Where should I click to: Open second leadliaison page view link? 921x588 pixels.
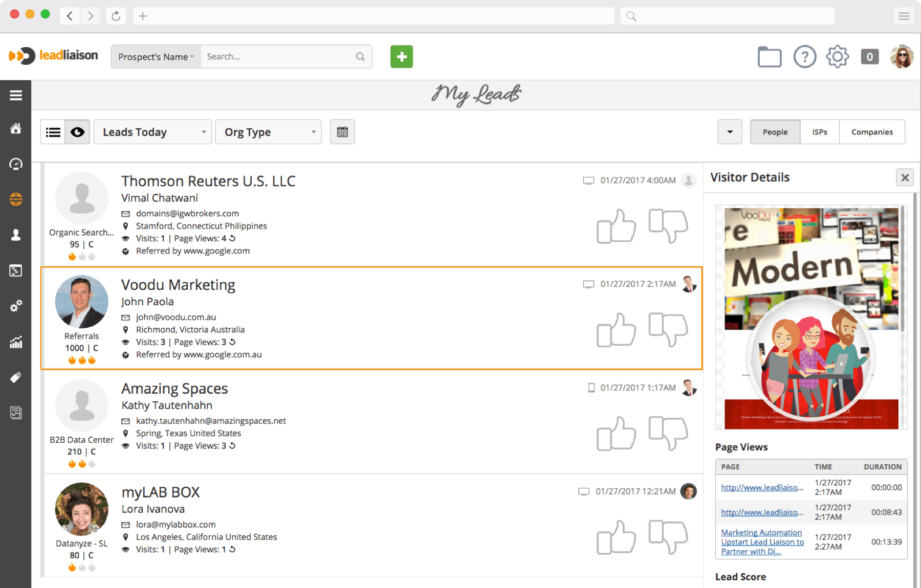(762, 512)
